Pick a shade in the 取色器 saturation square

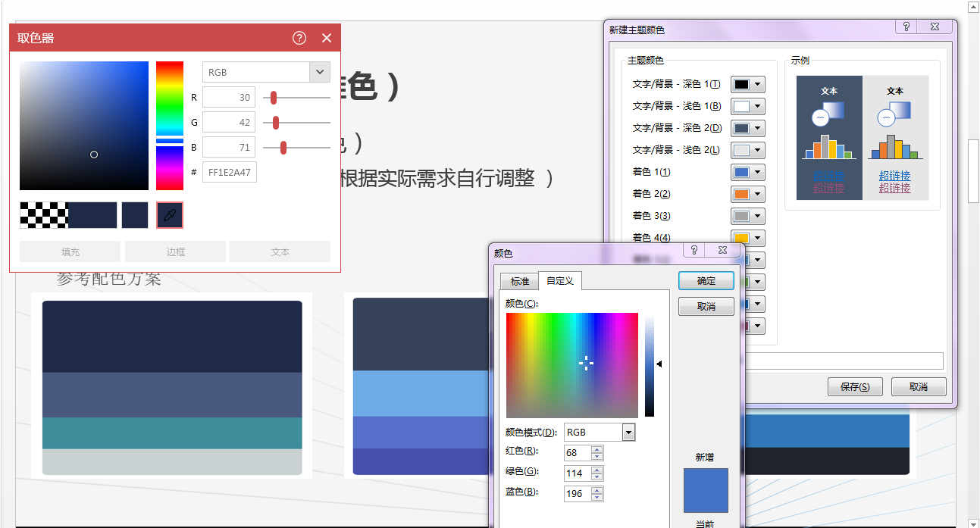pyautogui.click(x=84, y=126)
